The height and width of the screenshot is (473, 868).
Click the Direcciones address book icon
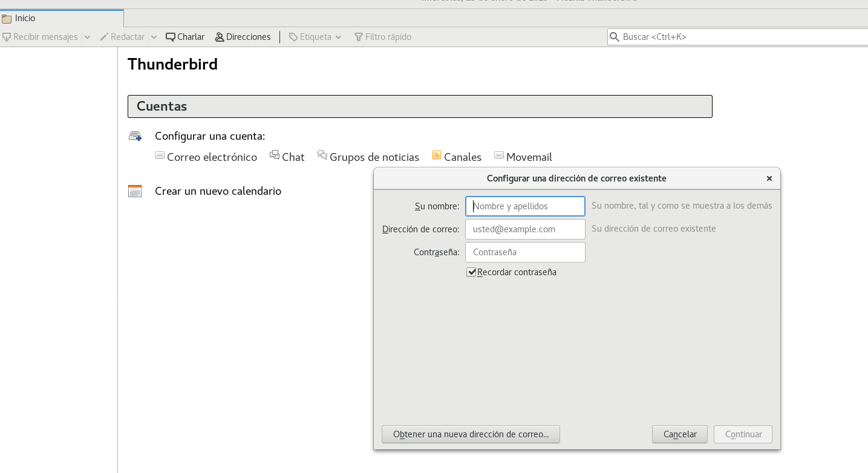point(220,37)
